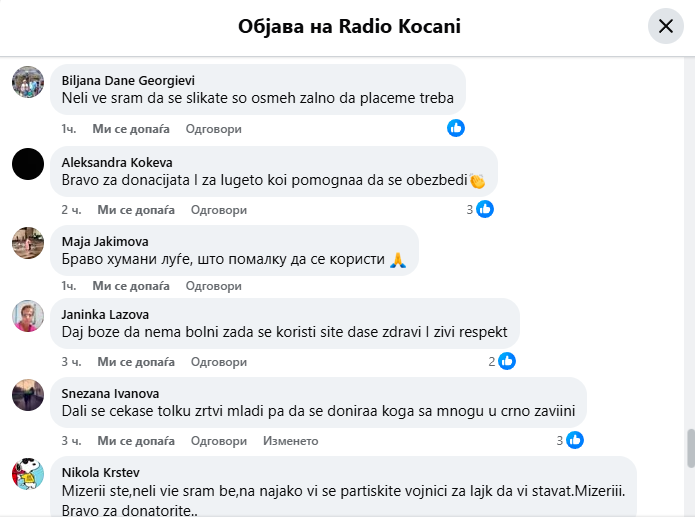Open the like reaction on Biljana's comment
The width and height of the screenshot is (695, 523).
pyautogui.click(x=456, y=128)
